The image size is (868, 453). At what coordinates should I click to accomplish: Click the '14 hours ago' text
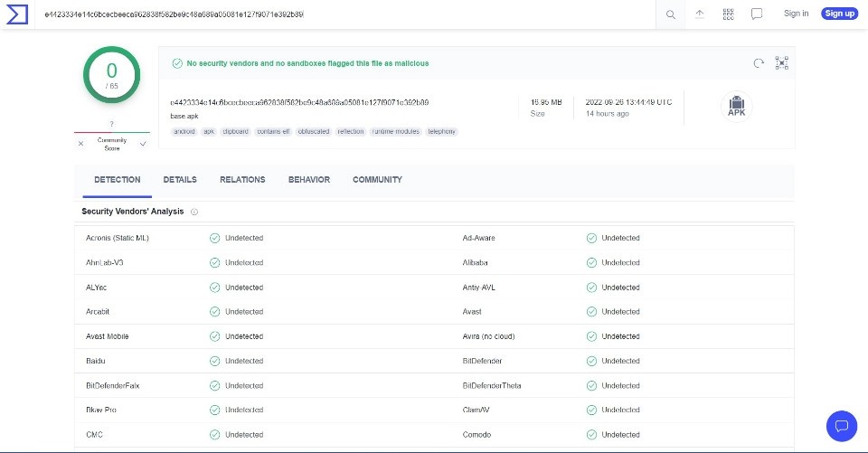tap(608, 114)
